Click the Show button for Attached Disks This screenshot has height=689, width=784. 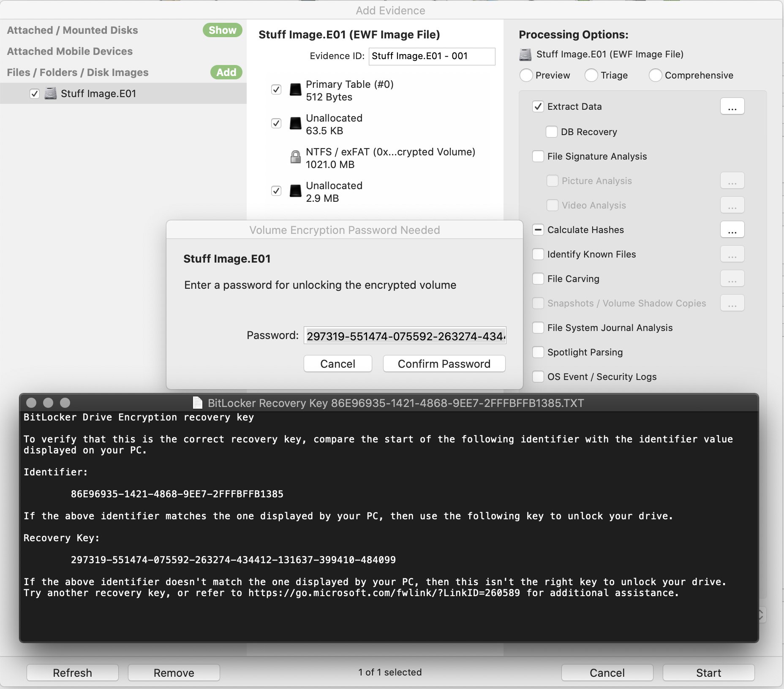tap(223, 30)
